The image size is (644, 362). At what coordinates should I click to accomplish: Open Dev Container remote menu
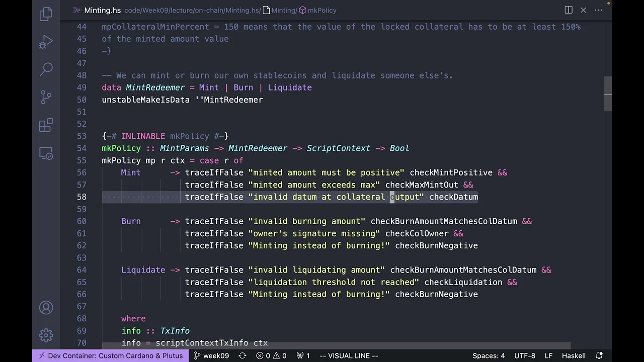(x=110, y=355)
